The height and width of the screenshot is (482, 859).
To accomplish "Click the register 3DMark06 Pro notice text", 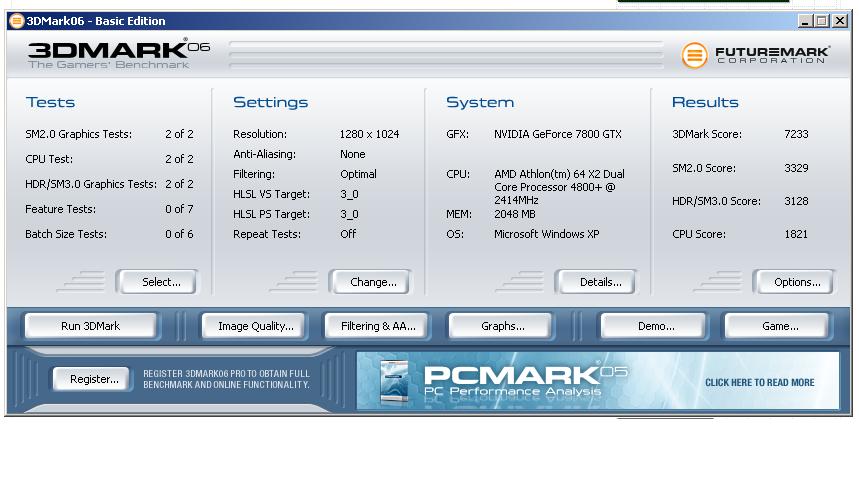I will (226, 379).
